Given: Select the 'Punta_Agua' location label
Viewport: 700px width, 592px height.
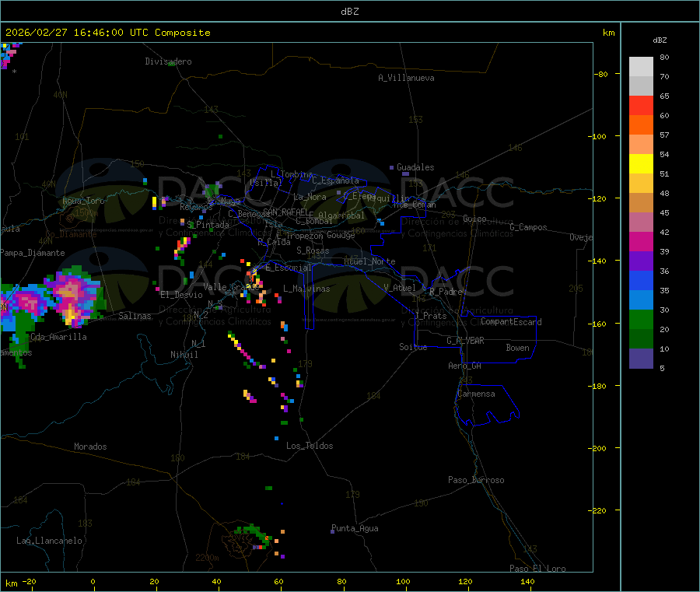Looking at the screenshot, I should (355, 528).
